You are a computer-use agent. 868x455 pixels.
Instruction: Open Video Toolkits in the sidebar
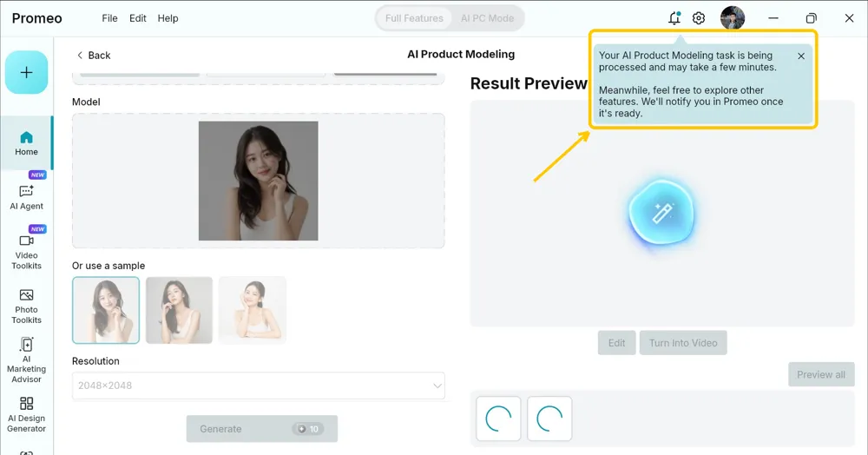[26, 252]
